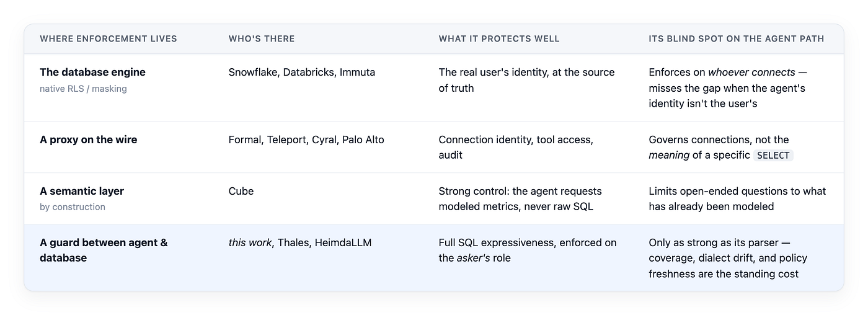Select 'A proxy on the wire' row title
868x315 pixels.
coord(89,140)
